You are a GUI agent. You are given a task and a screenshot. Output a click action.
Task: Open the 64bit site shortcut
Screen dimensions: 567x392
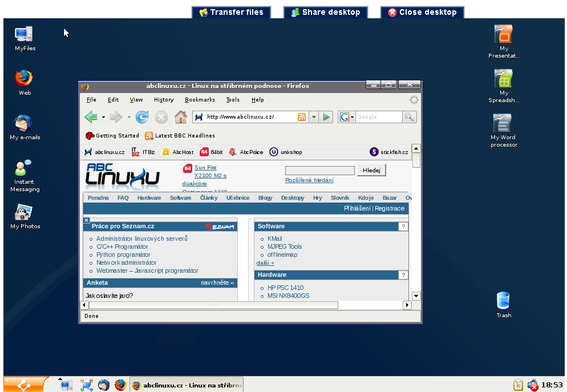(212, 152)
